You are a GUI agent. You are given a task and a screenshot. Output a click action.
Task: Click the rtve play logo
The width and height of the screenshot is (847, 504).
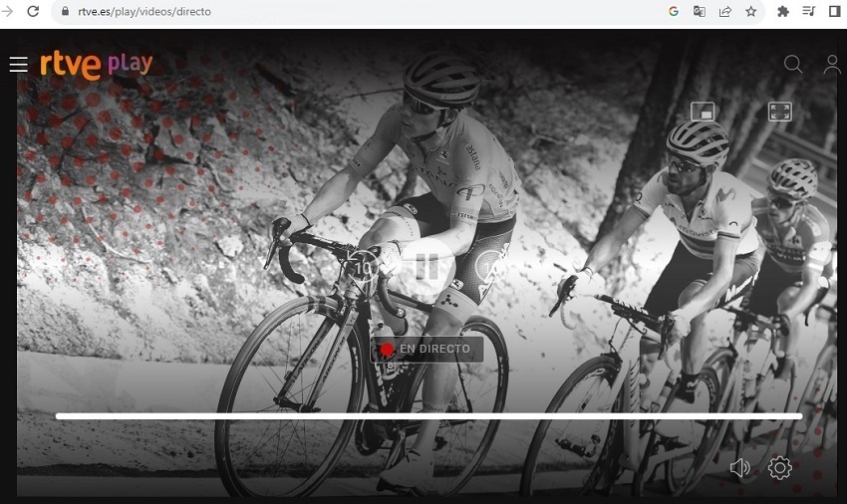tap(96, 65)
